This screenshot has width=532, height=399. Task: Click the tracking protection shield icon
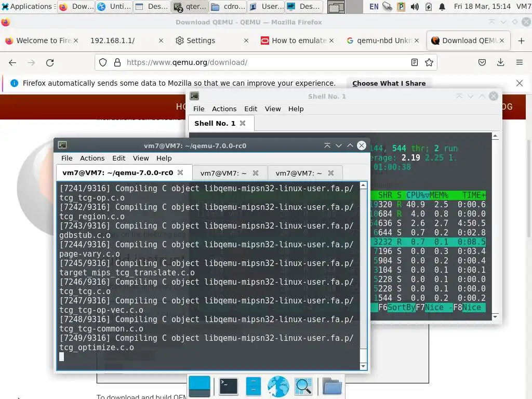tap(103, 62)
